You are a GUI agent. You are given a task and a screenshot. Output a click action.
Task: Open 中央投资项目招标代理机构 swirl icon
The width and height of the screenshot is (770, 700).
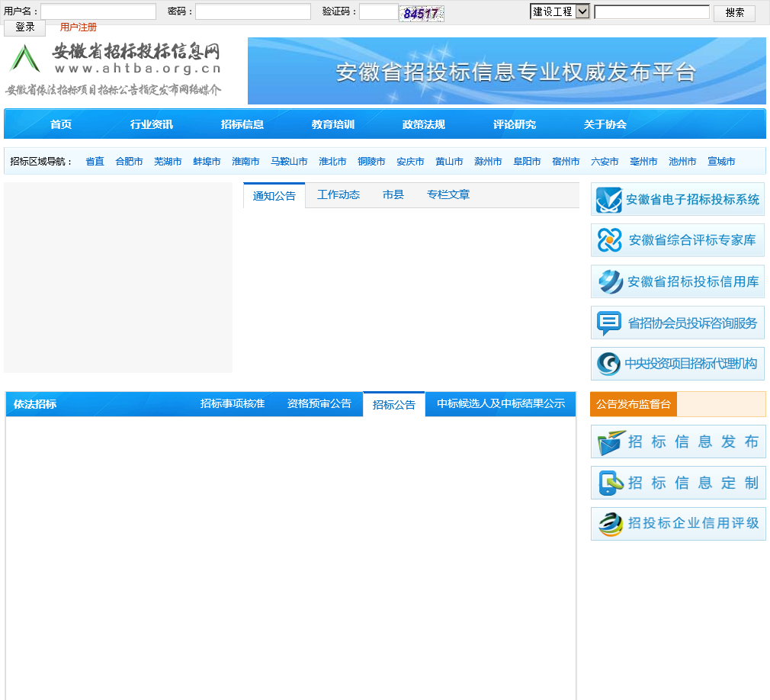coord(608,364)
